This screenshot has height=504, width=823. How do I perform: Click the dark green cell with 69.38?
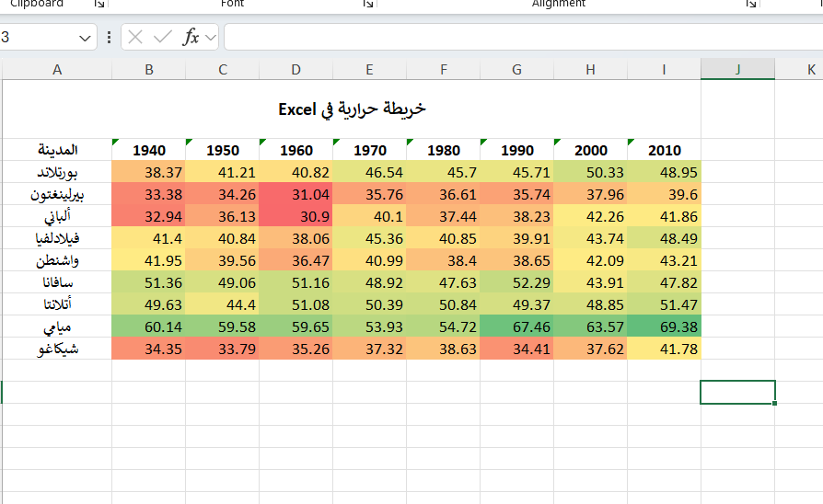point(664,326)
